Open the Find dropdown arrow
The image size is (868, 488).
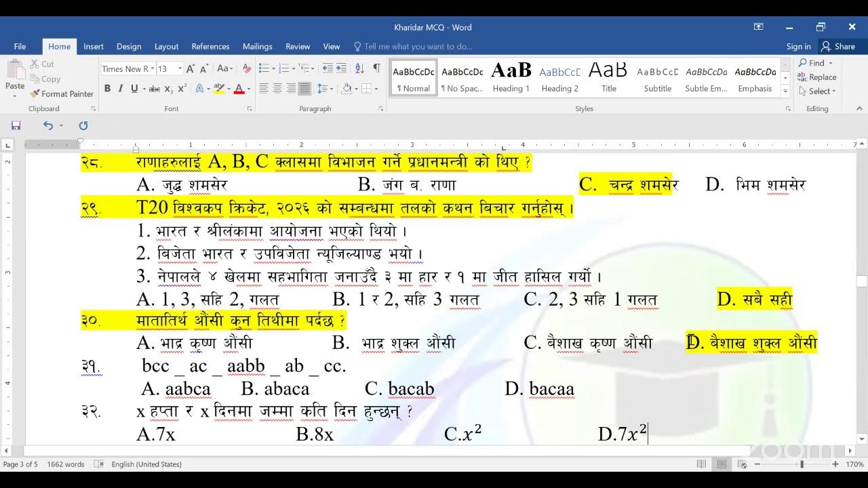(x=831, y=63)
